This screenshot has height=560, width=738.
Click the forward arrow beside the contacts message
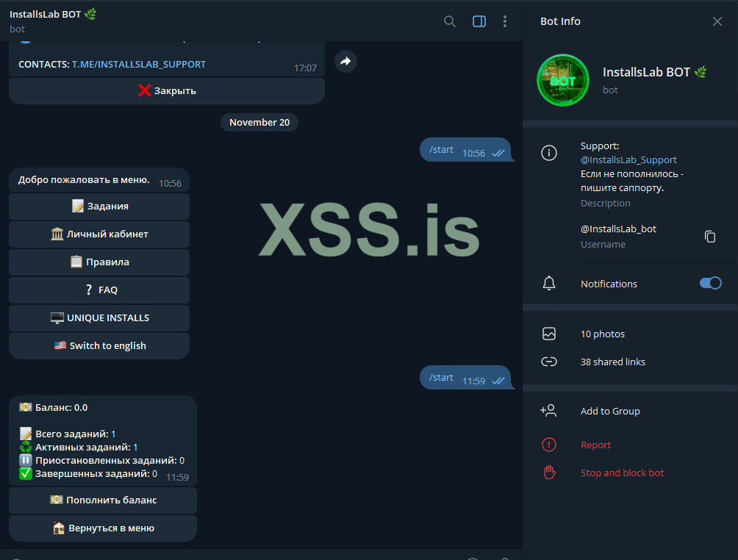click(345, 61)
